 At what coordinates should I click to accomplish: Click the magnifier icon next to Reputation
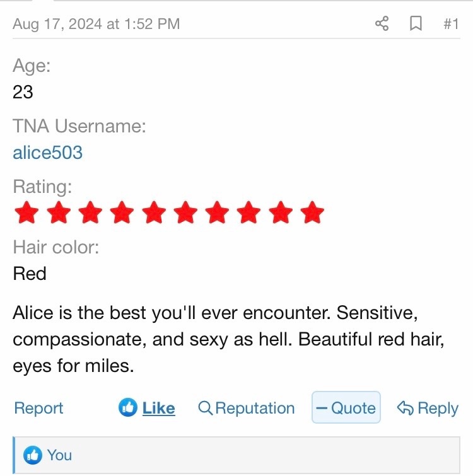coord(205,408)
